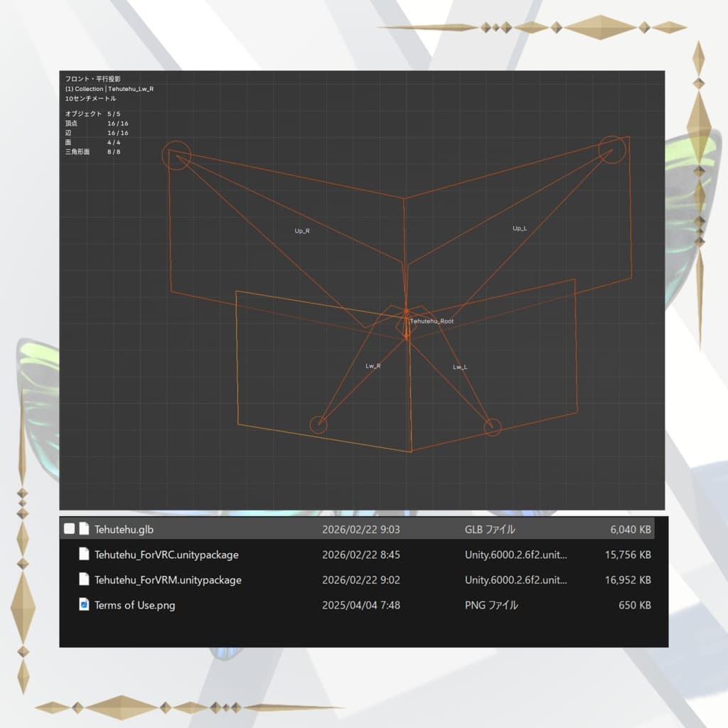This screenshot has width=728, height=728.
Task: Select the Tehutehu_ForVRM.unitypackage file name
Action: click(168, 579)
